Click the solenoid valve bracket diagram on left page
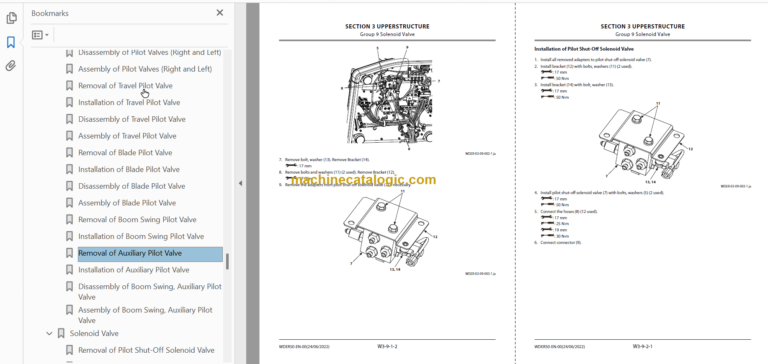The image size is (768, 364). click(389, 230)
